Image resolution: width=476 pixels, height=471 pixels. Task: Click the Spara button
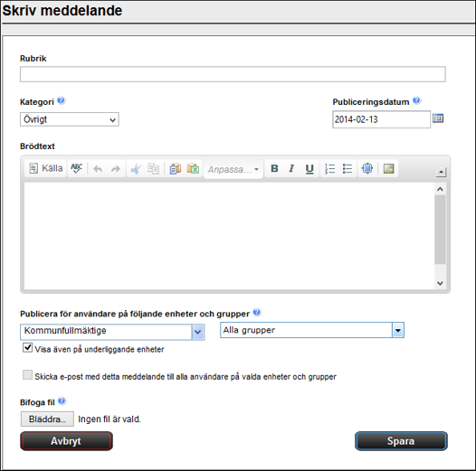401,441
